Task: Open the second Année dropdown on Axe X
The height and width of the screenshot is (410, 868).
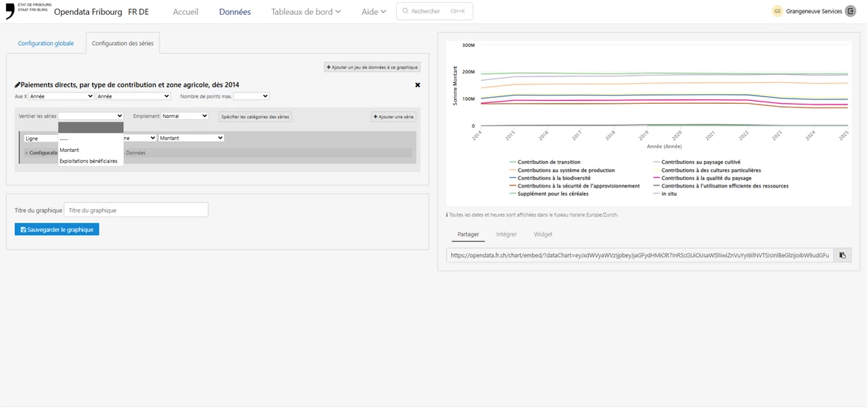Action: [x=133, y=96]
